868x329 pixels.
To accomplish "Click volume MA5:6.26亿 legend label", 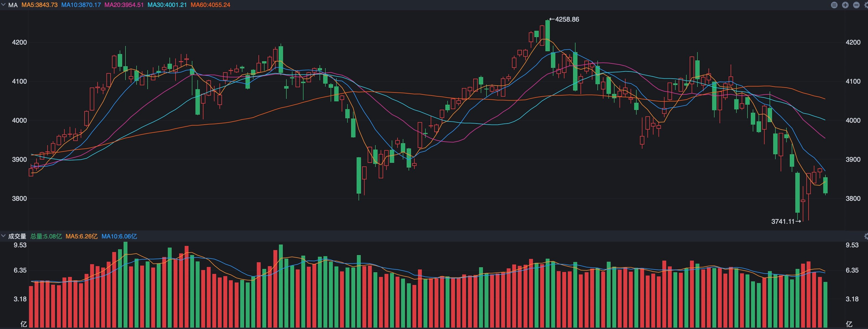I will point(82,236).
